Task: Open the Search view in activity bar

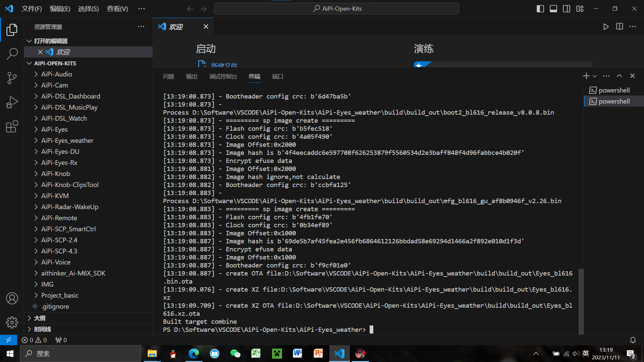Action: 12,54
